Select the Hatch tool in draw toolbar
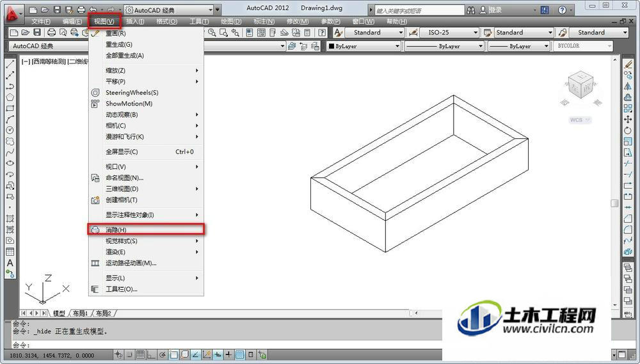This screenshot has width=640, height=364. (10, 219)
